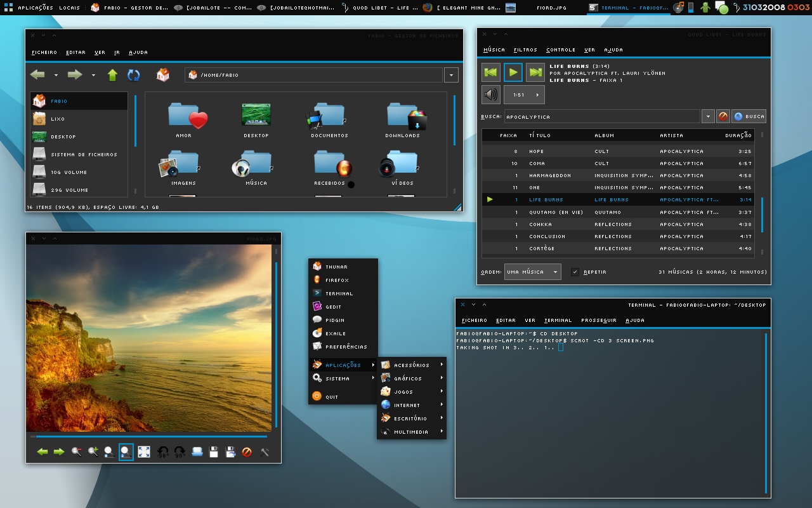The height and width of the screenshot is (508, 812).
Task: Skip to next track in Quod Libet
Action: point(535,72)
